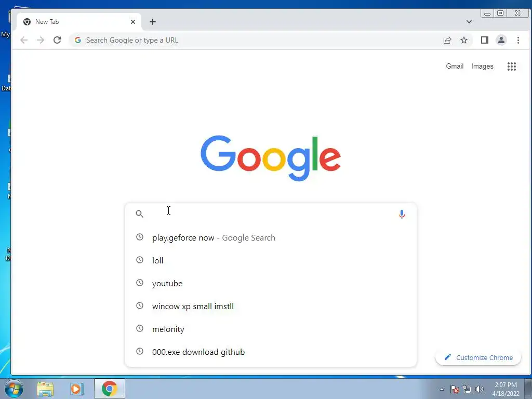Open the Gmail link
Viewport: 532px width, 399px height.
point(455,66)
